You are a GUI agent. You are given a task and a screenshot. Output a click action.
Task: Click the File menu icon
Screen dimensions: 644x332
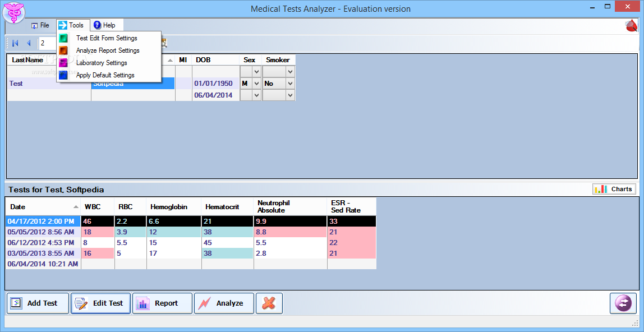pos(35,25)
